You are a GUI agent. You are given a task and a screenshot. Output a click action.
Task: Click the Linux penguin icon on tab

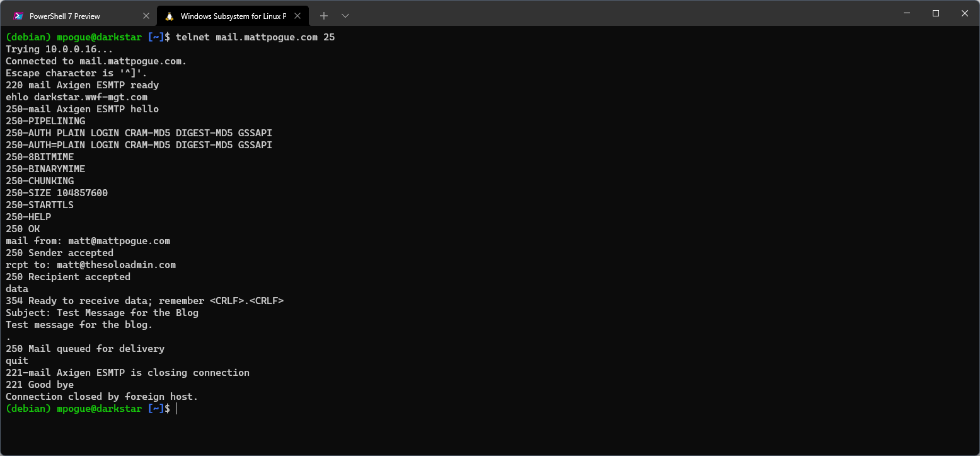pyautogui.click(x=170, y=16)
